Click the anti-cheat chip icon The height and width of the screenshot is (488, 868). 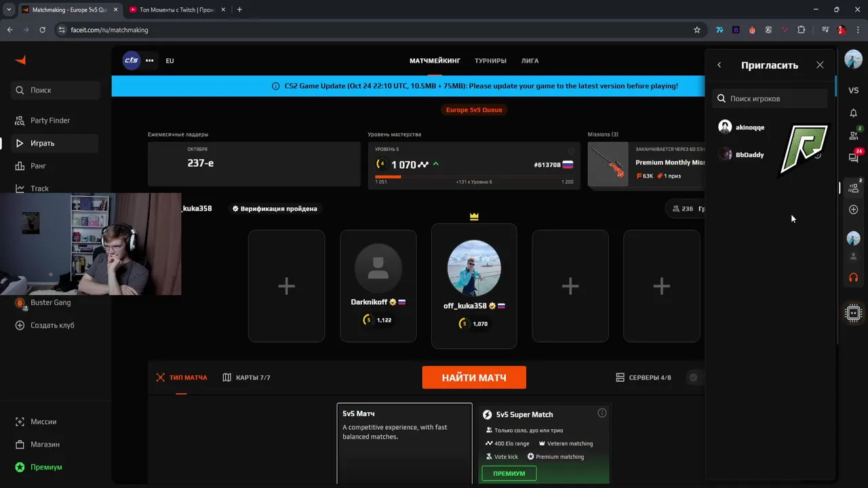[854, 312]
